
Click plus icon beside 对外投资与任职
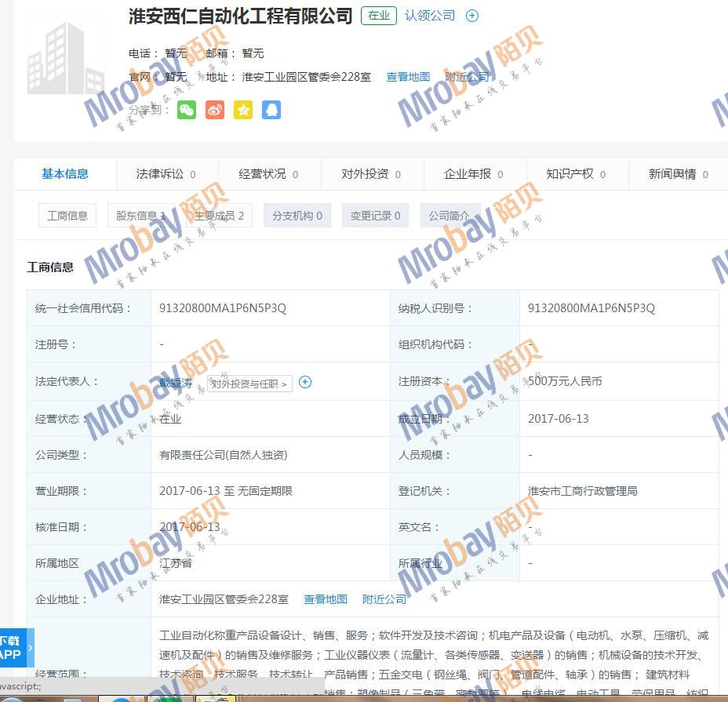(x=305, y=382)
